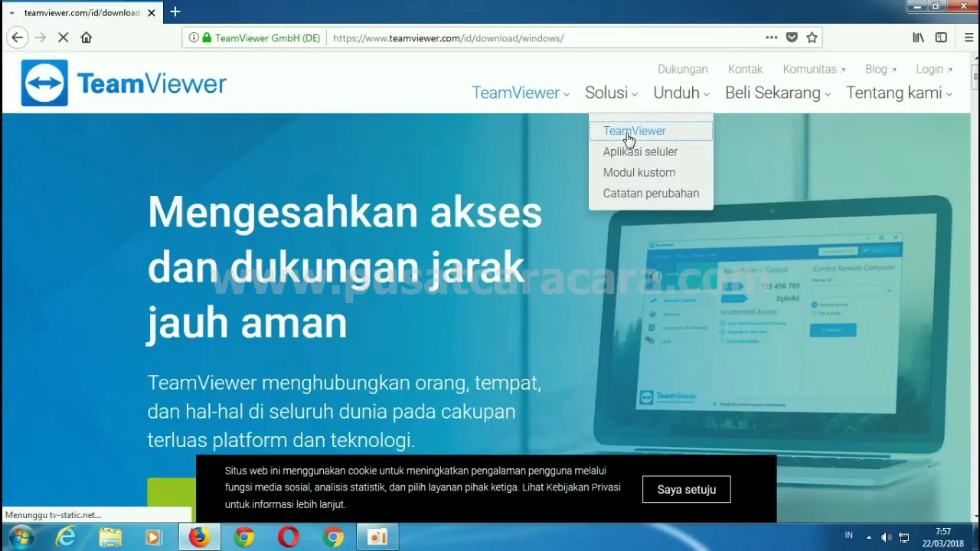Open the Dukungan link

(682, 69)
